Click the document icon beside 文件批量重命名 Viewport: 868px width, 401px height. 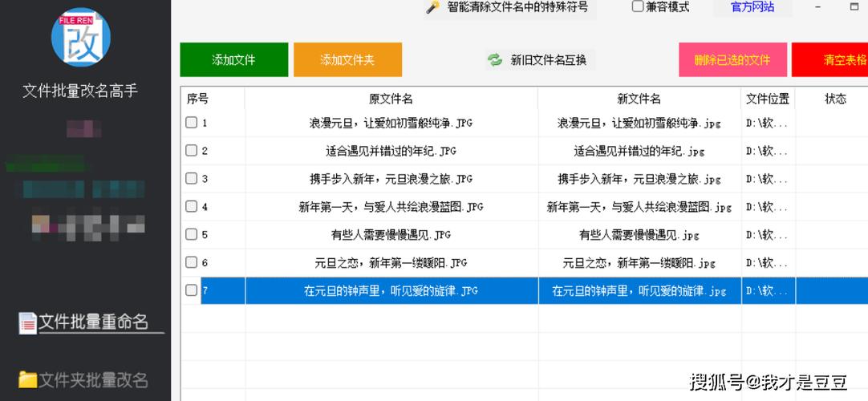click(27, 323)
